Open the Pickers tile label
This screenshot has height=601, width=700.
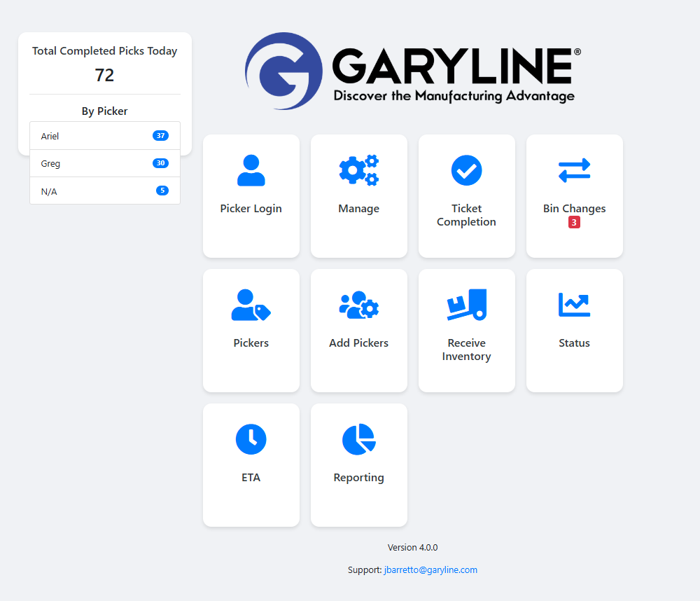click(x=251, y=343)
